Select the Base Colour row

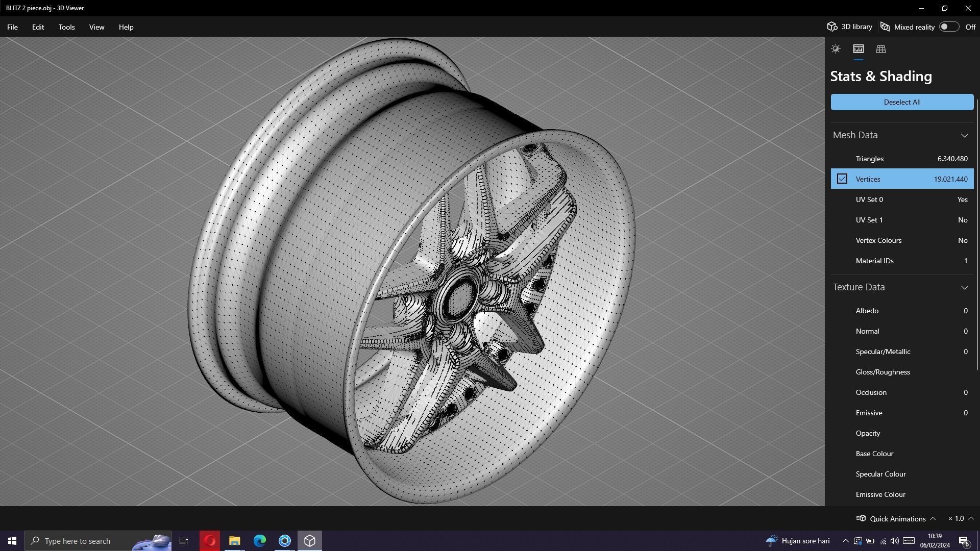pos(902,454)
